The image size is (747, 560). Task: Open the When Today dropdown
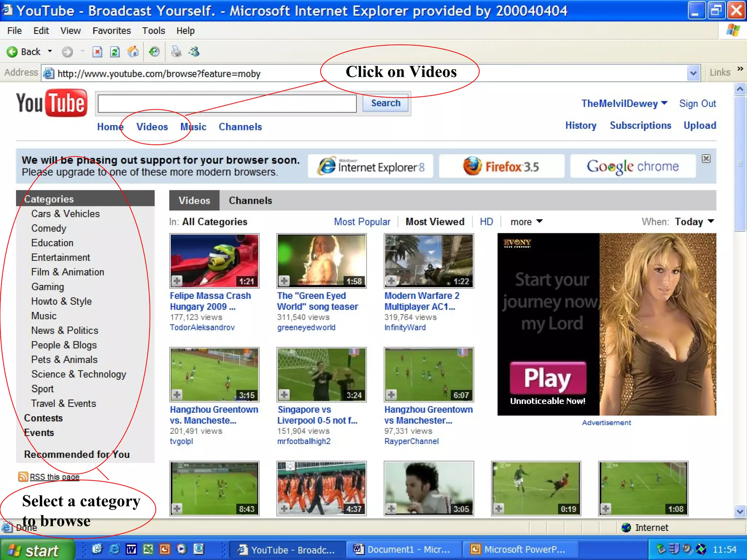click(x=711, y=221)
